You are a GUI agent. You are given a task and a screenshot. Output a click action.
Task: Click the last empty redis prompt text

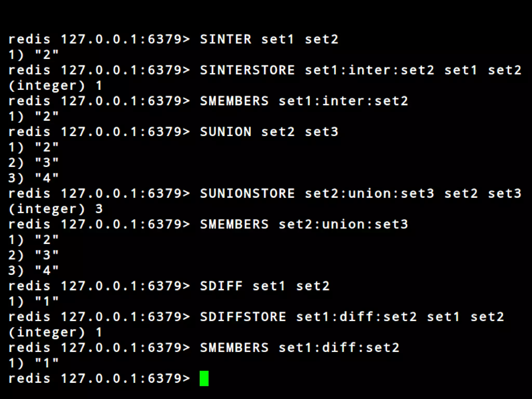coord(99,378)
